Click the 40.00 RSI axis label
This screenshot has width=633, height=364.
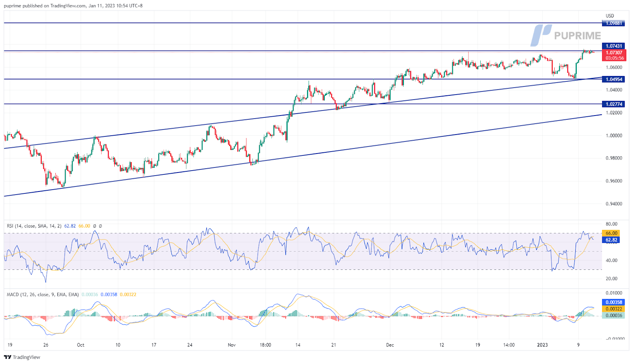coord(612,261)
